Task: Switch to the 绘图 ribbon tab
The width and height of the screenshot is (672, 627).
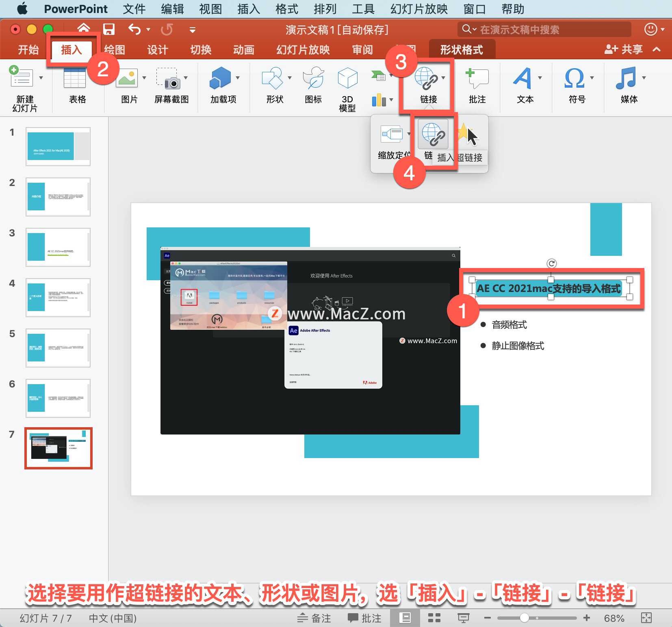Action: (115, 50)
